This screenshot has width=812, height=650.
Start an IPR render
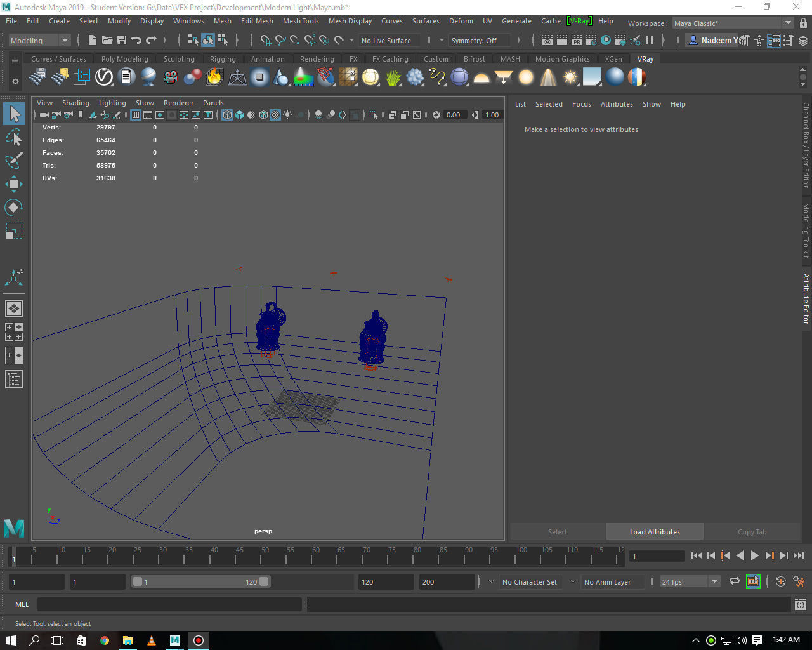[x=577, y=40]
